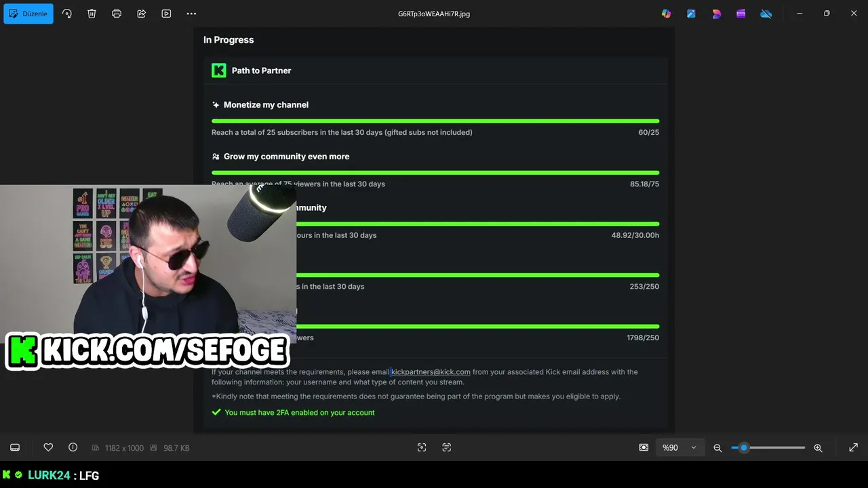Click the green verified badge before LURK24
868x488 pixels.
18,475
